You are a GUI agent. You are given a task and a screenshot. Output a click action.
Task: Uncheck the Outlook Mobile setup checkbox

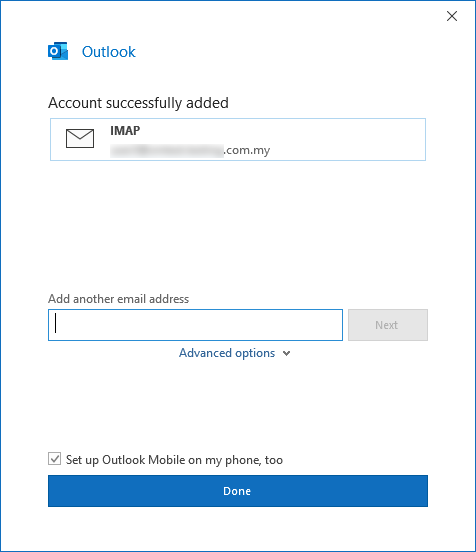coord(55,459)
